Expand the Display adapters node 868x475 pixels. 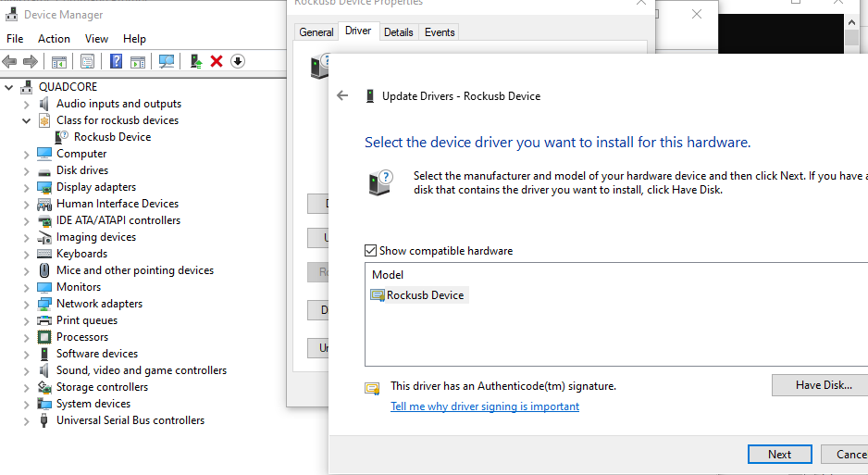pos(26,188)
